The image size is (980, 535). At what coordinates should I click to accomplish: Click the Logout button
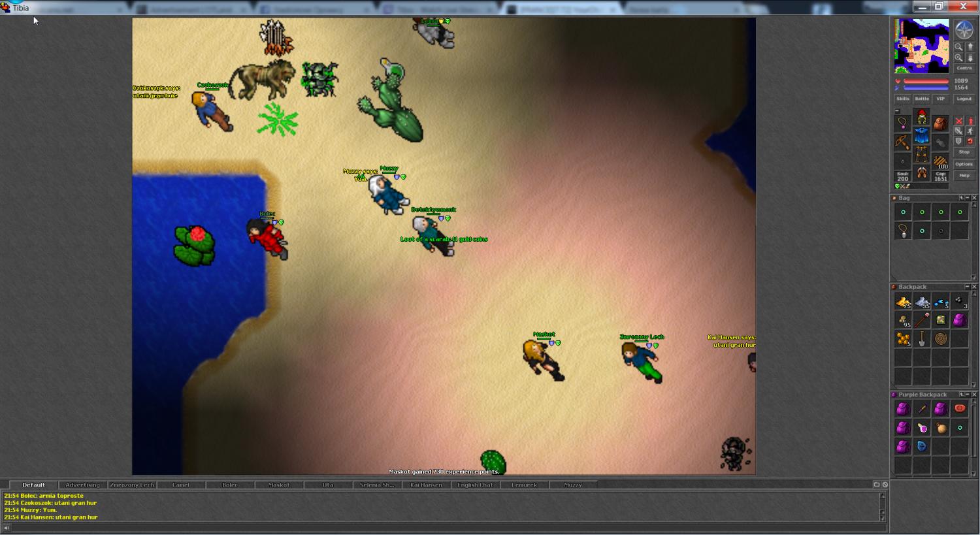pos(964,99)
